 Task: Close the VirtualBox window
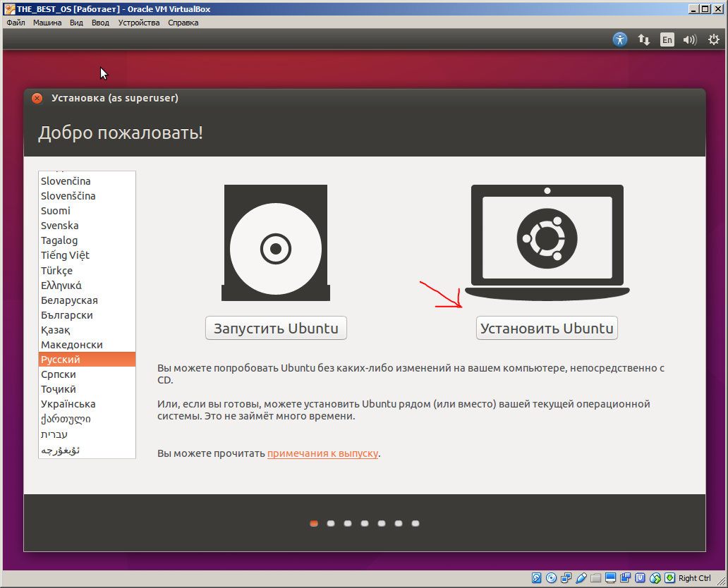coord(718,9)
